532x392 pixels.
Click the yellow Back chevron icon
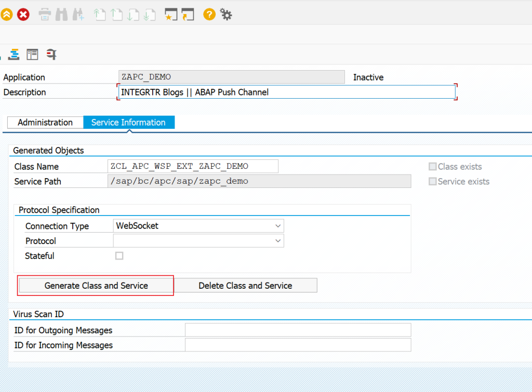click(7, 14)
